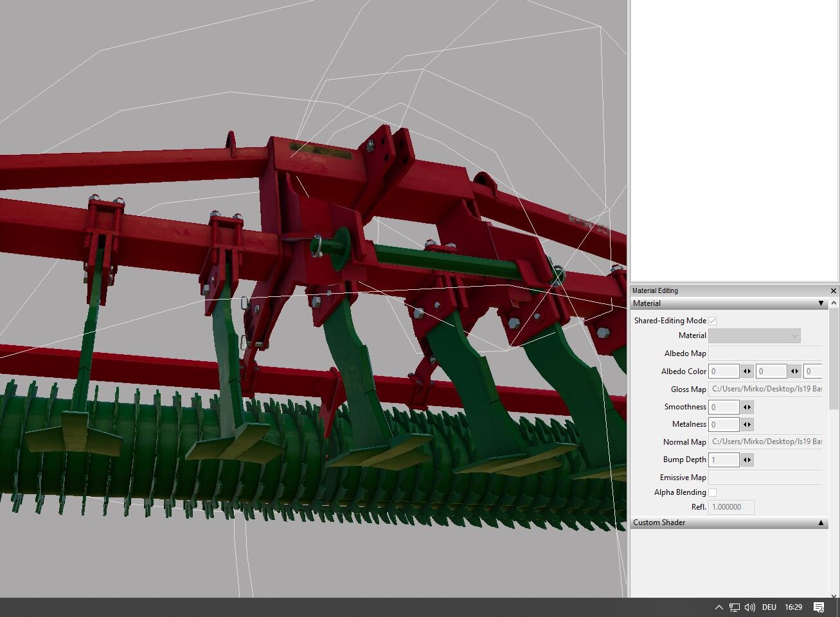Screen dimensions: 840x617
Task: Open the Material dropdown list
Action: tap(755, 335)
